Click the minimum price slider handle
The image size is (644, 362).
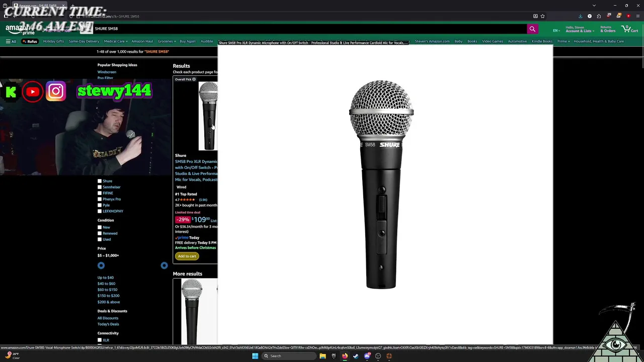click(x=101, y=265)
